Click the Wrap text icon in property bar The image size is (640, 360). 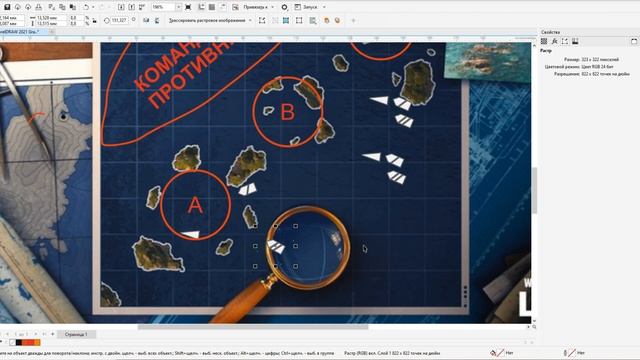pos(313,20)
